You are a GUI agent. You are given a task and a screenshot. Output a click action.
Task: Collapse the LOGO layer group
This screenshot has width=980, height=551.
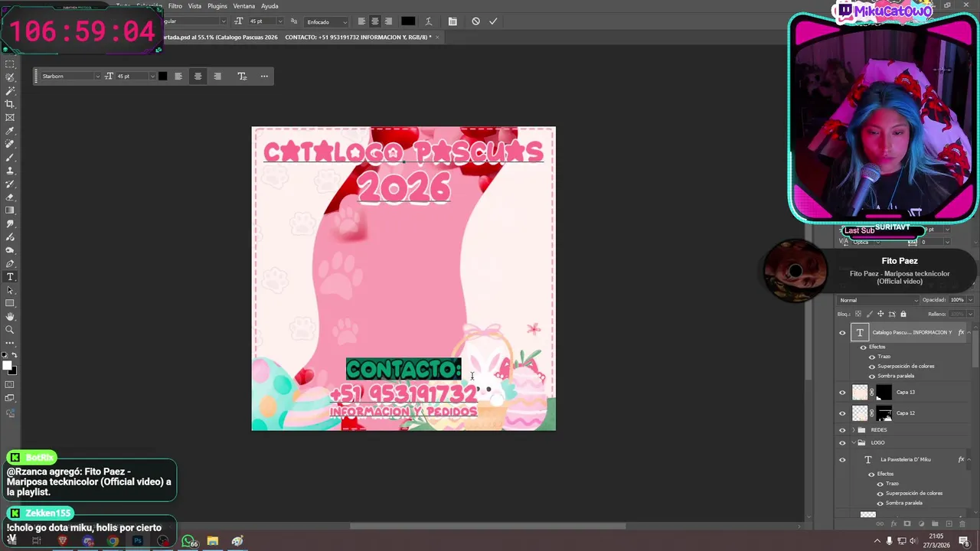click(854, 442)
